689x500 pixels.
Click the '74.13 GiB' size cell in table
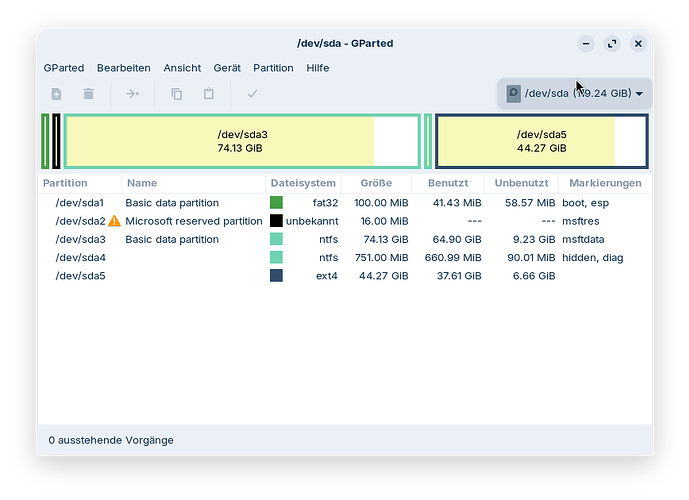point(386,239)
